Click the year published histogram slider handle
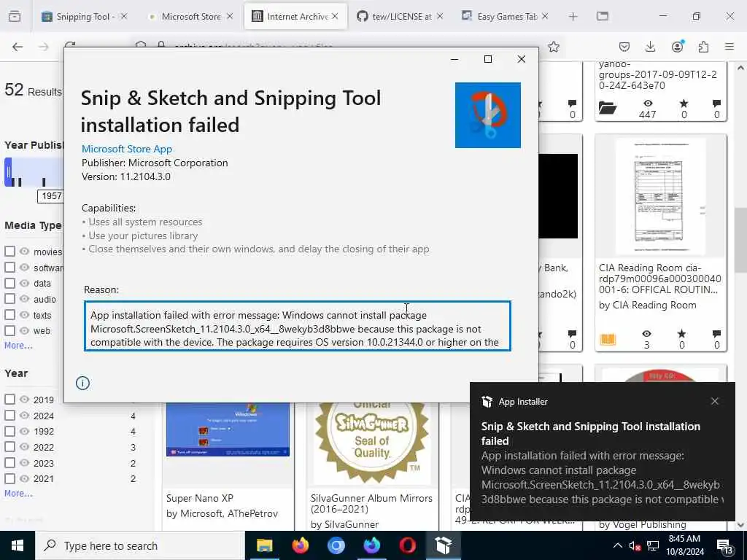This screenshot has width=747, height=560. point(8,171)
